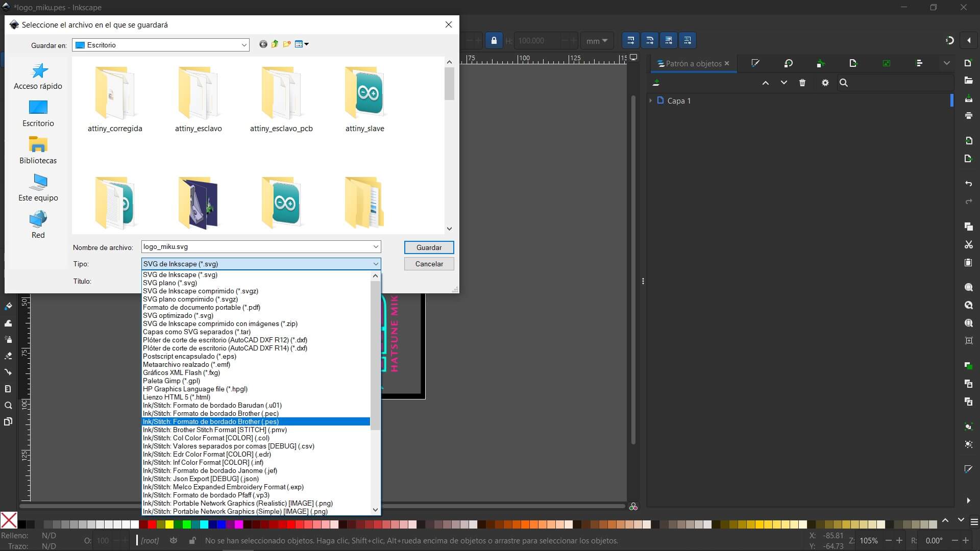
Task: Open Acceso rápido in sidebar
Action: [38, 77]
